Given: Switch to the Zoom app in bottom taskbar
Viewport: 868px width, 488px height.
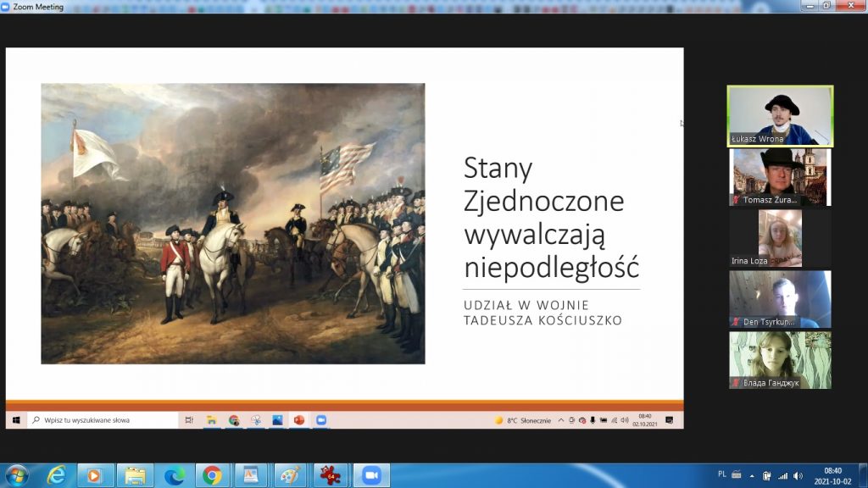Looking at the screenshot, I should point(370,475).
